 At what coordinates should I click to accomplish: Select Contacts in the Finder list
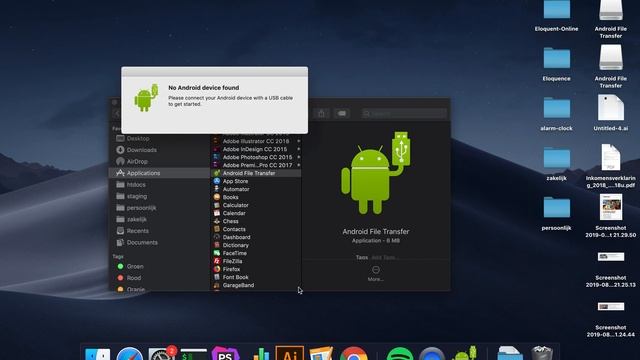(x=256, y=229)
